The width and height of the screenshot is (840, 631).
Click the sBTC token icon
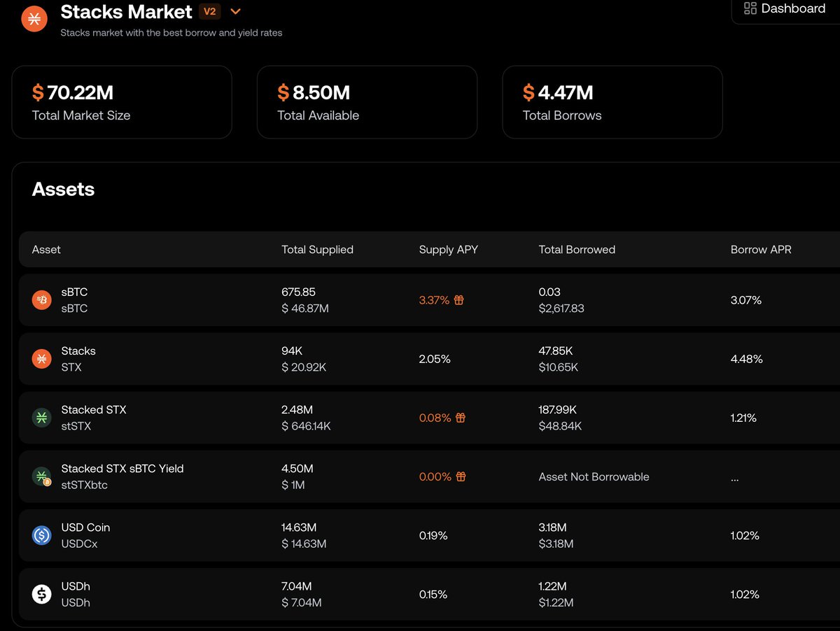(x=42, y=300)
